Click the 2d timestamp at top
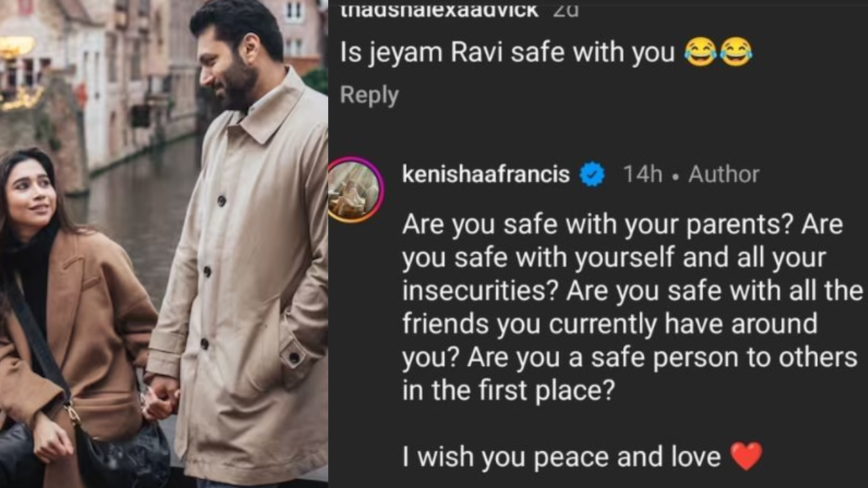868x488 pixels. pos(566,10)
